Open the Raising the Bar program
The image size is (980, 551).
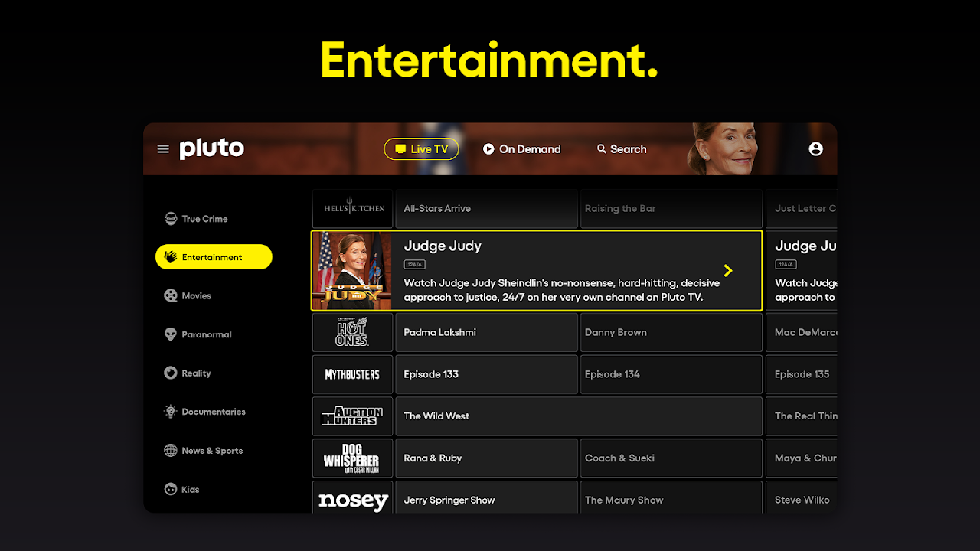[x=671, y=208]
